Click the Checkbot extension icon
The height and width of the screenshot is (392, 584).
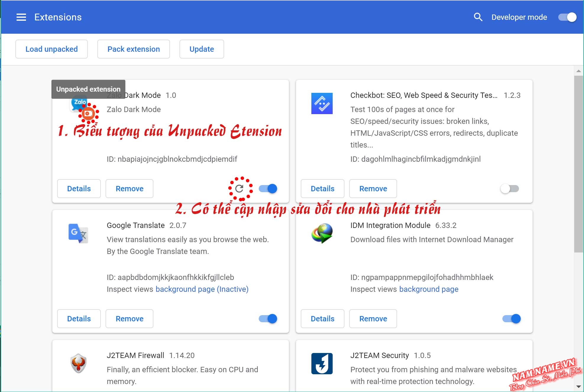[x=322, y=103]
